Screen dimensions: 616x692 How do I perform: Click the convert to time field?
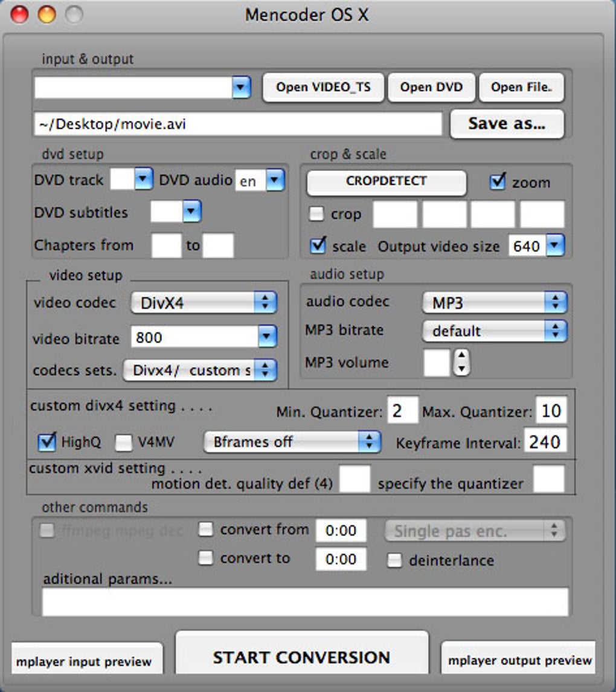point(341,559)
